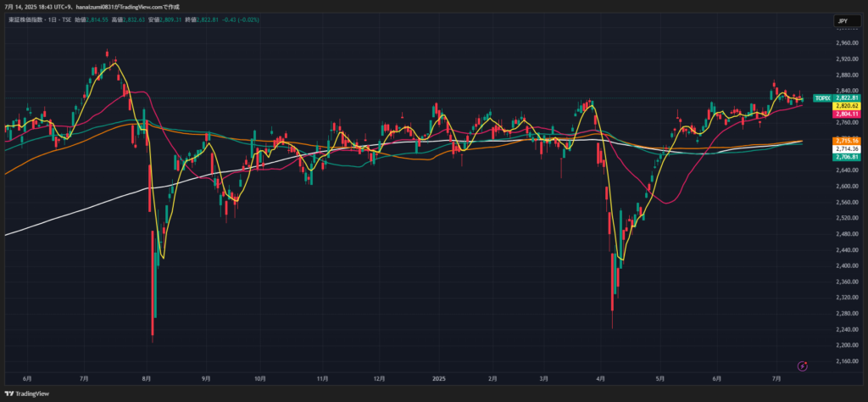Click the 4月 time axis label
Viewport: 868px width, 402px height.
(602, 379)
